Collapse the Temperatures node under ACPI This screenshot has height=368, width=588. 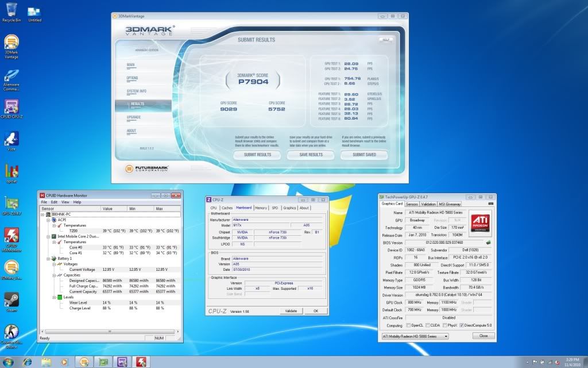click(x=54, y=225)
